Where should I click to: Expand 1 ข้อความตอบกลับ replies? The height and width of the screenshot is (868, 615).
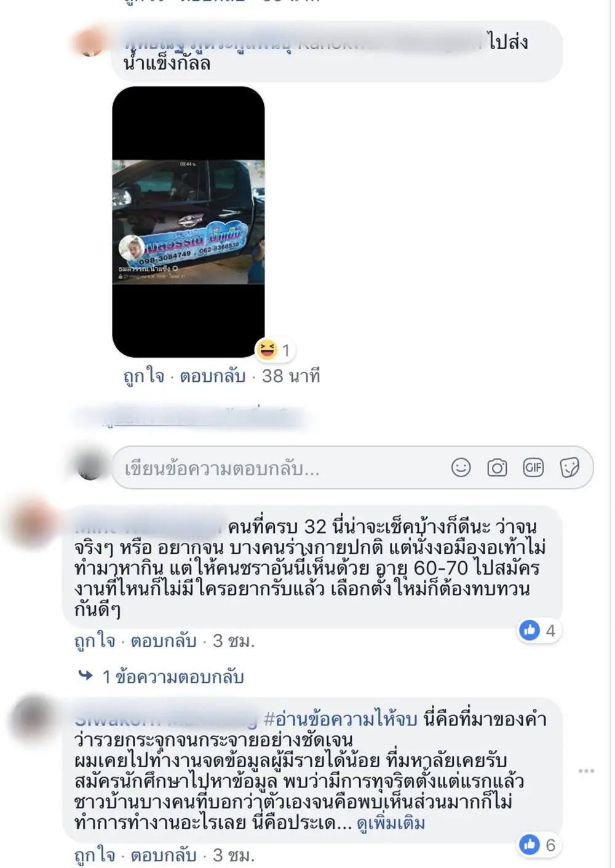[173, 677]
